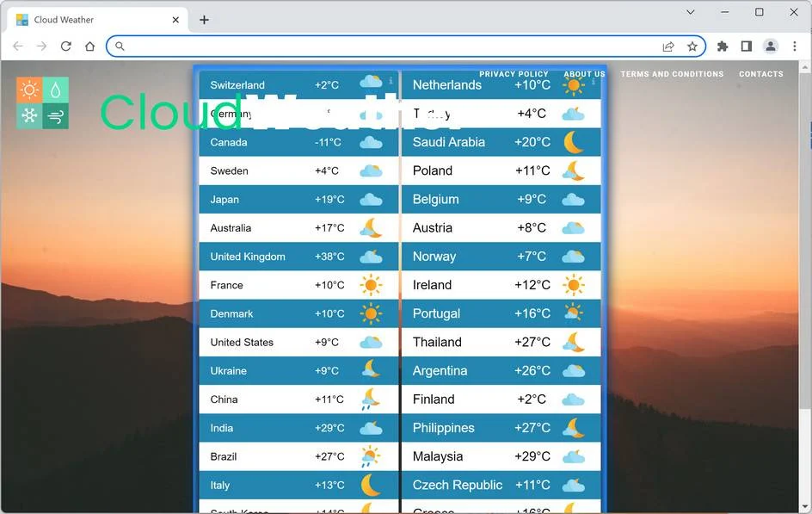Viewport: 812px width, 514px height.
Task: Click the moon-cloud icon for Thailand
Action: click(x=573, y=342)
